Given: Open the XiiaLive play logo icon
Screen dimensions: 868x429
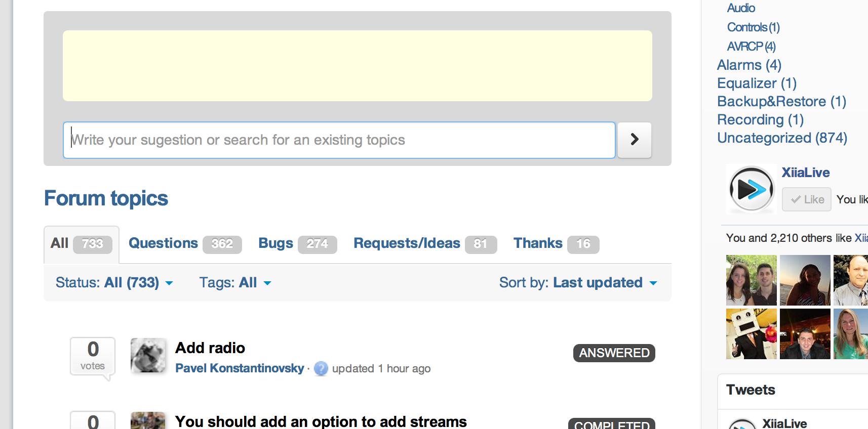Looking at the screenshot, I should [x=752, y=189].
